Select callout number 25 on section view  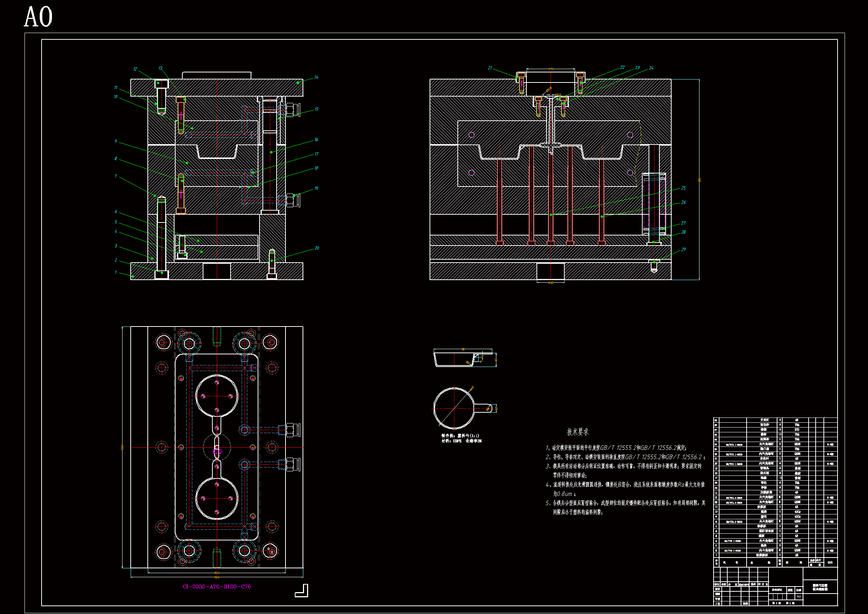tap(683, 188)
